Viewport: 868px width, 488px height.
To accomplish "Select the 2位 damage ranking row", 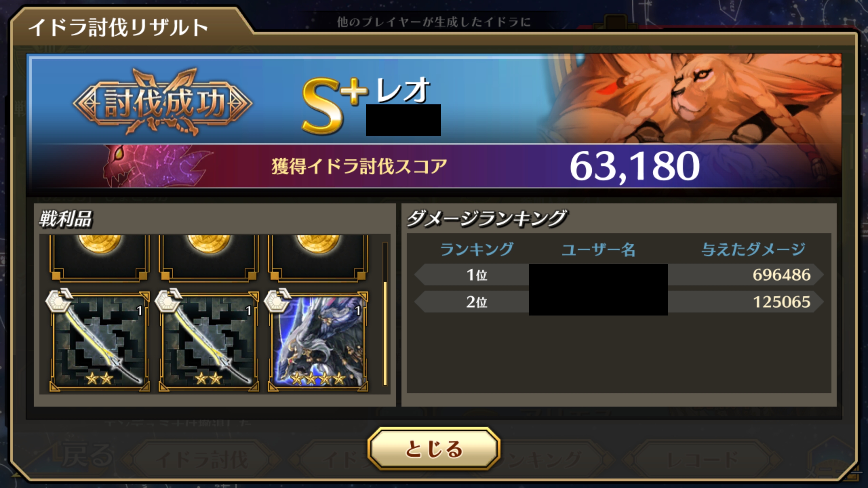I will coord(619,302).
